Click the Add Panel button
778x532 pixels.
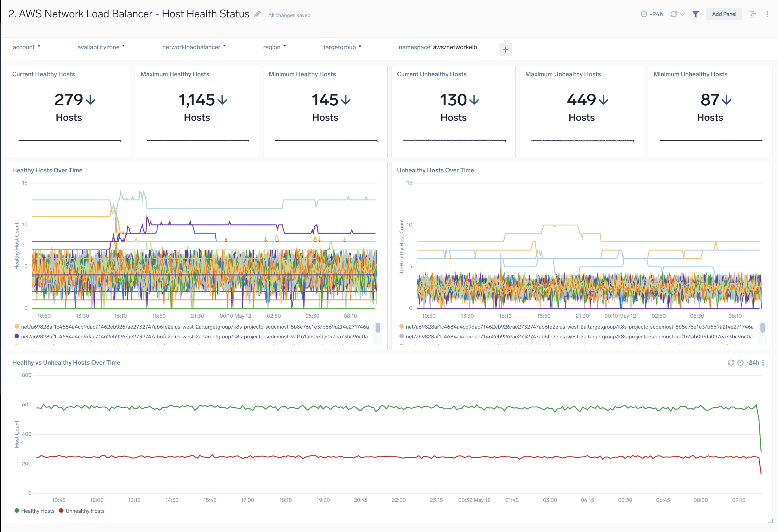coord(724,14)
